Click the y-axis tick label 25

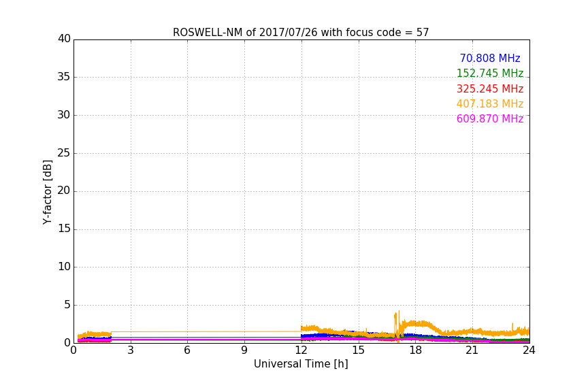point(64,152)
